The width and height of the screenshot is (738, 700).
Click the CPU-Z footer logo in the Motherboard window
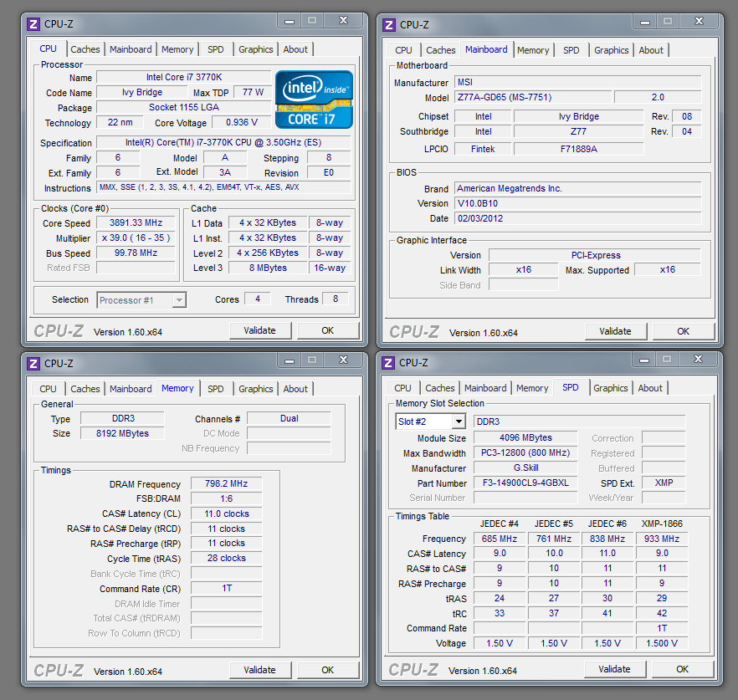click(x=413, y=332)
